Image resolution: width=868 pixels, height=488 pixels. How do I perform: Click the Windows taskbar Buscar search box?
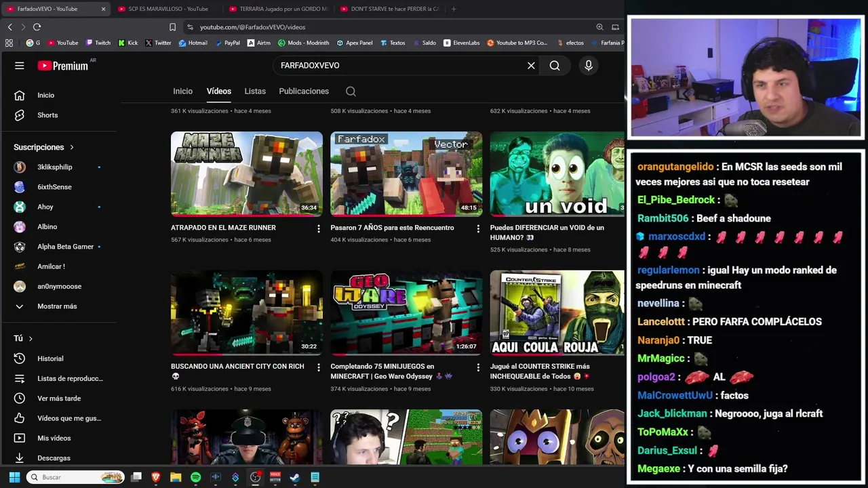click(75, 477)
